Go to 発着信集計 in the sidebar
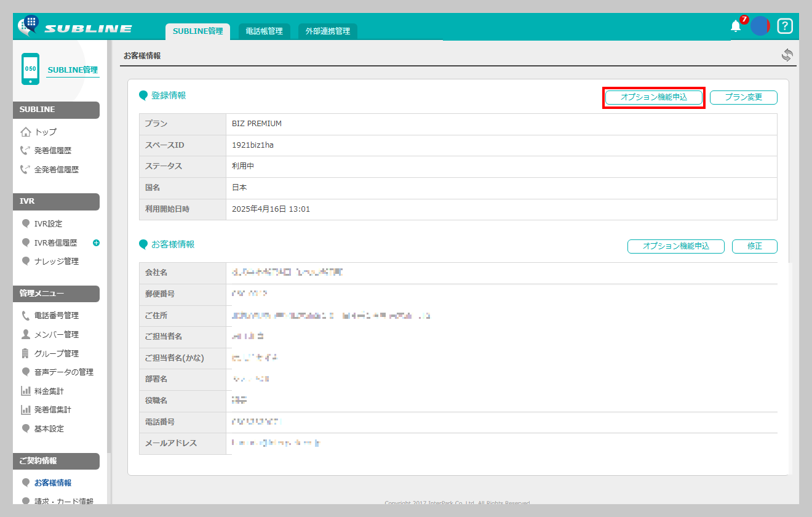812x517 pixels. [53, 409]
